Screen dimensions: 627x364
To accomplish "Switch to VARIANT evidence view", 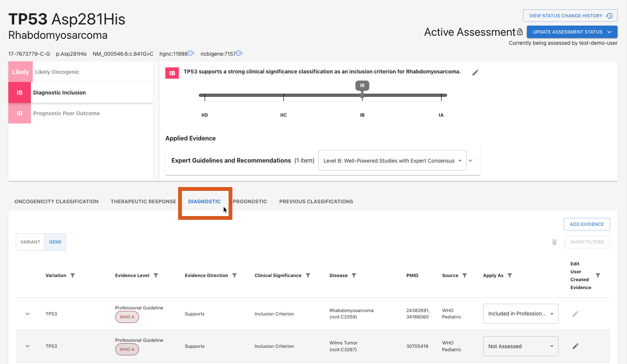I will tap(30, 242).
